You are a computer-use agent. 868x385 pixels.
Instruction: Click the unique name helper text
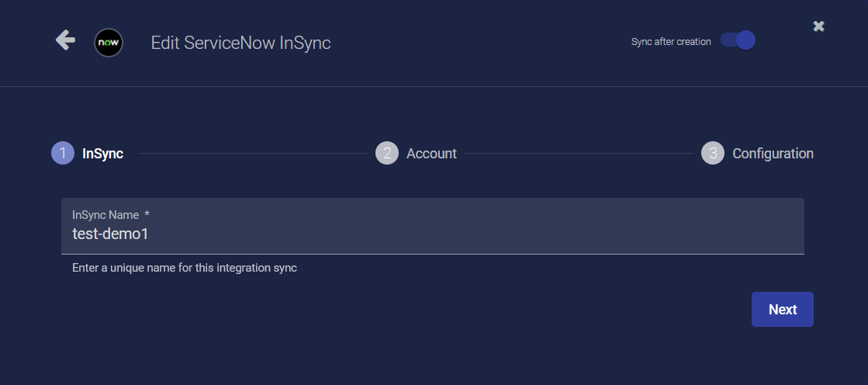click(185, 268)
